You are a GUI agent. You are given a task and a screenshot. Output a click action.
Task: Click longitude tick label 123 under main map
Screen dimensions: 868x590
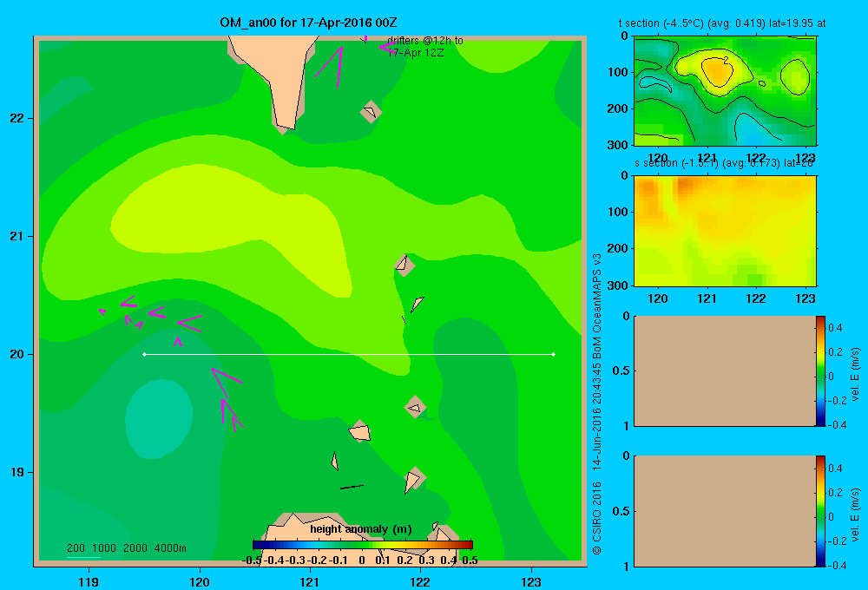pyautogui.click(x=531, y=582)
